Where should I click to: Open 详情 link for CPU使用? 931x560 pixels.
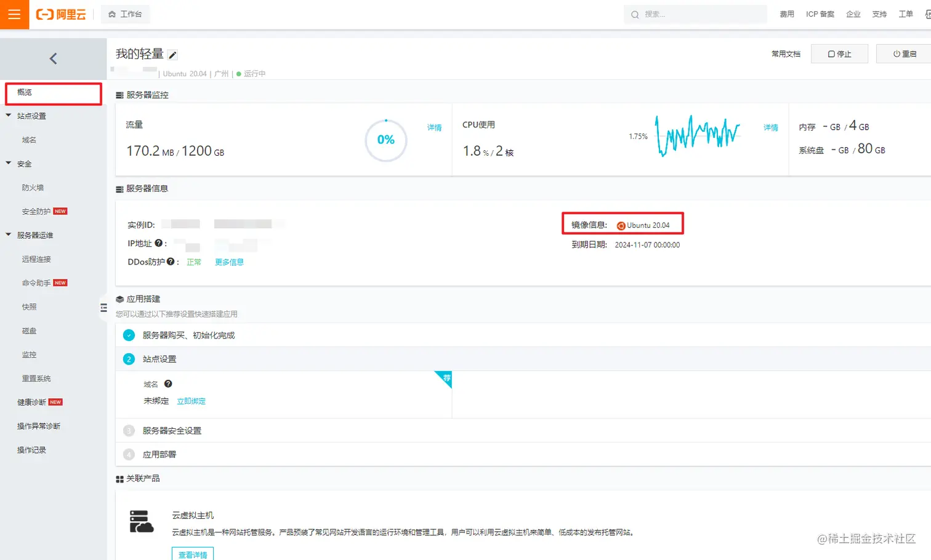(x=771, y=127)
